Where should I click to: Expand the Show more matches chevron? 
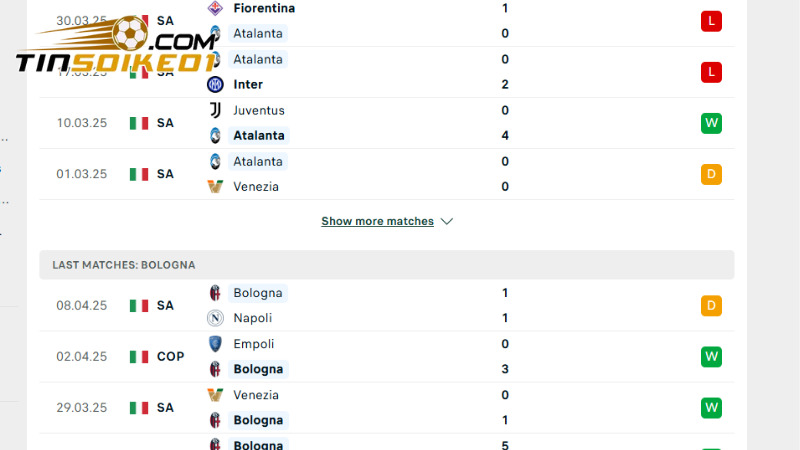click(x=447, y=221)
